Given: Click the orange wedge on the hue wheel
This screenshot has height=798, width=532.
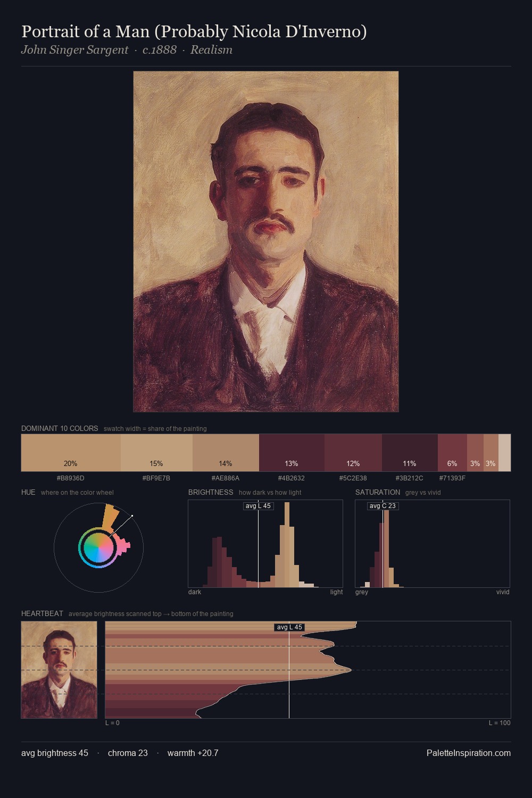Looking at the screenshot, I should pyautogui.click(x=111, y=516).
